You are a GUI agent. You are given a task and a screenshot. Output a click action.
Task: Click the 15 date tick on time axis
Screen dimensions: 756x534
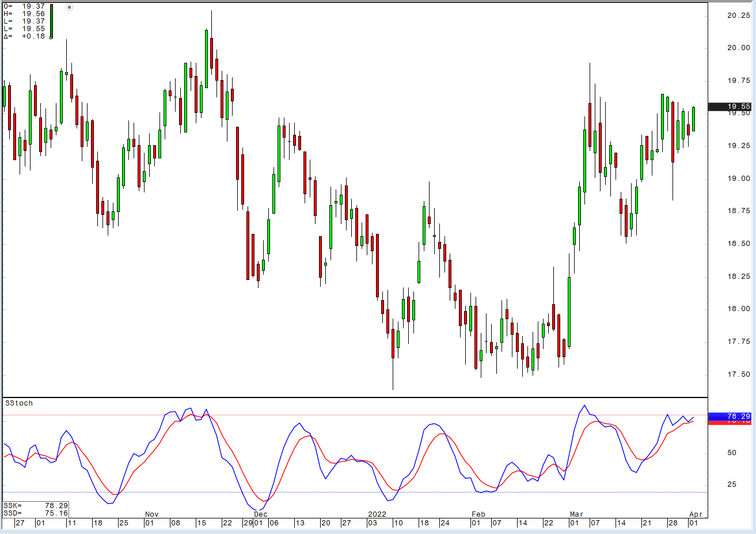[202, 523]
